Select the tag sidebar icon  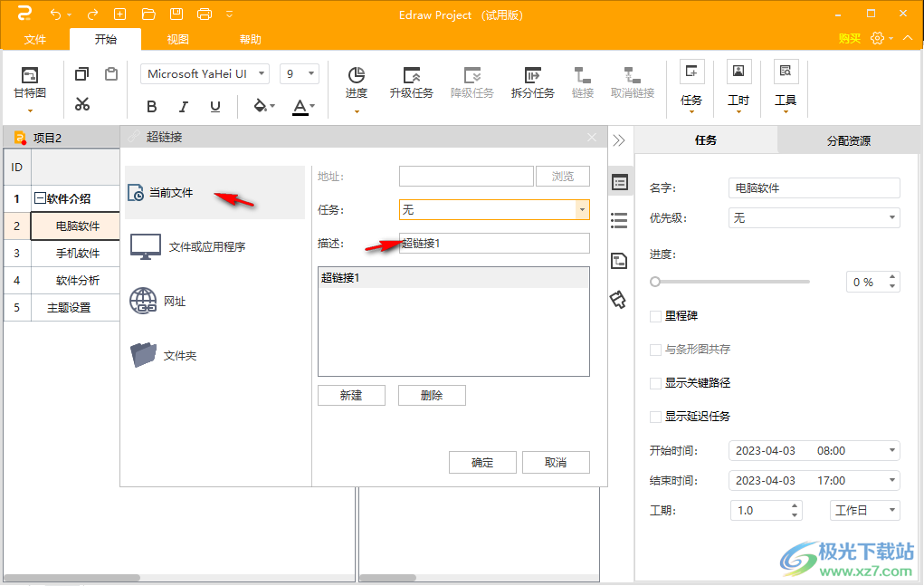(x=618, y=300)
